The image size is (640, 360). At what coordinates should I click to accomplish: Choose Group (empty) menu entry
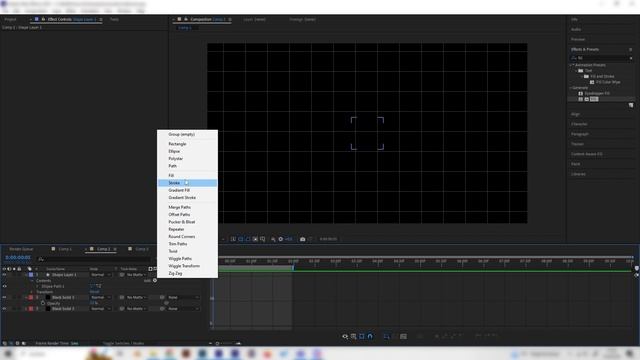click(187, 134)
